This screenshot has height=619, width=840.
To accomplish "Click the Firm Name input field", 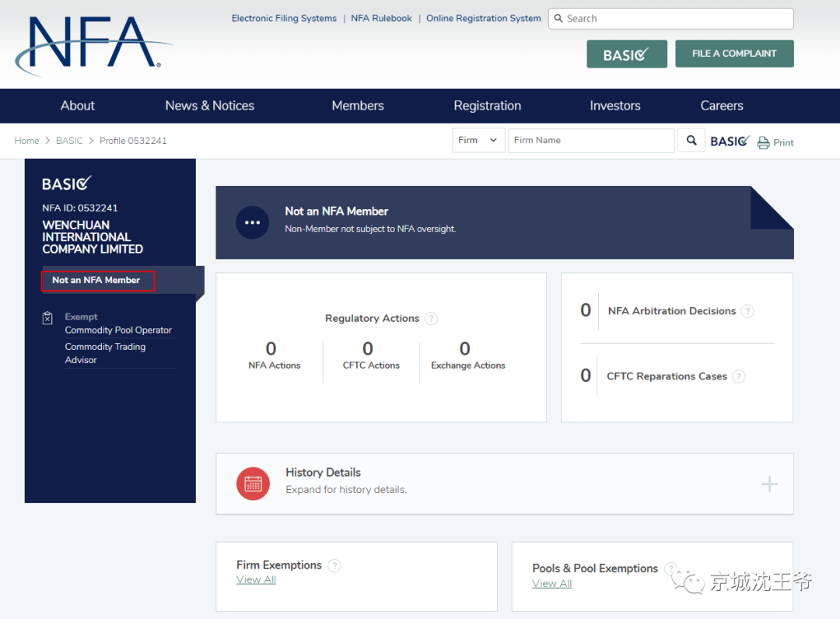I will [x=591, y=140].
